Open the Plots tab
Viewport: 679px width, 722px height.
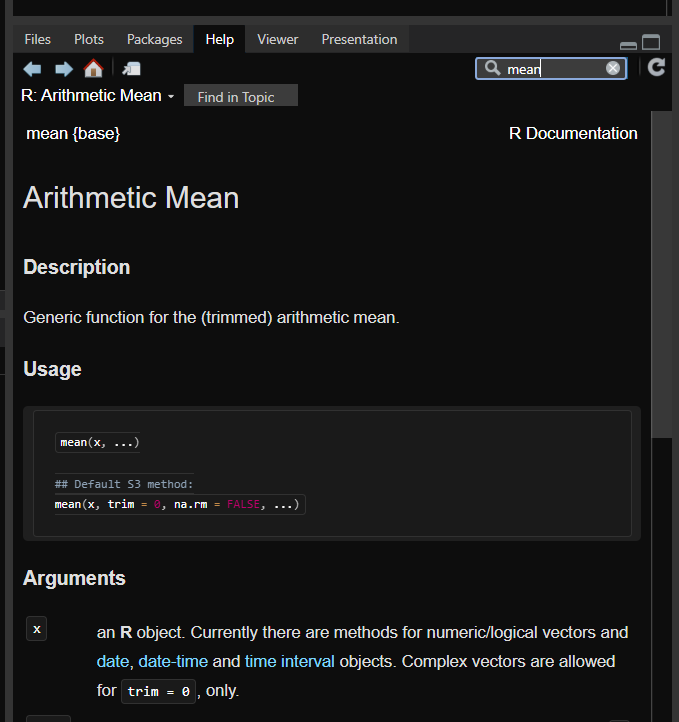(x=89, y=39)
